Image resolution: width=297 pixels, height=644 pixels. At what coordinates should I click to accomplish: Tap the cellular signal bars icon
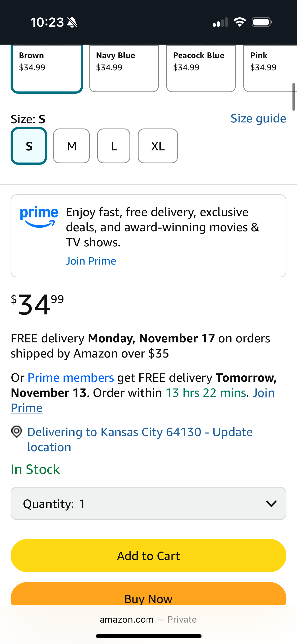point(220,22)
